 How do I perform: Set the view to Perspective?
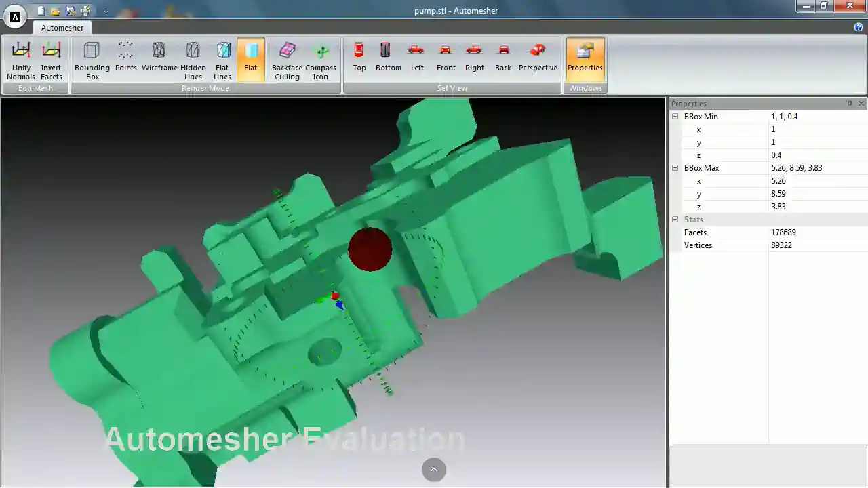(x=538, y=58)
